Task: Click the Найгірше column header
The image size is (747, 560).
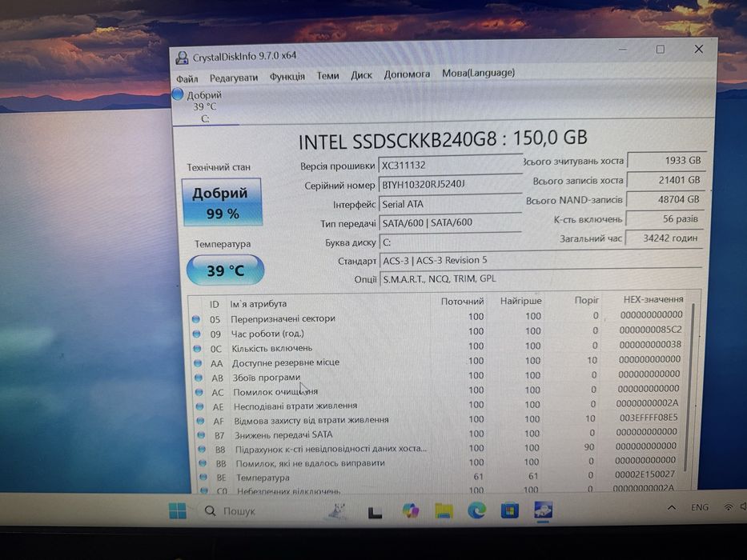Action: click(x=520, y=301)
